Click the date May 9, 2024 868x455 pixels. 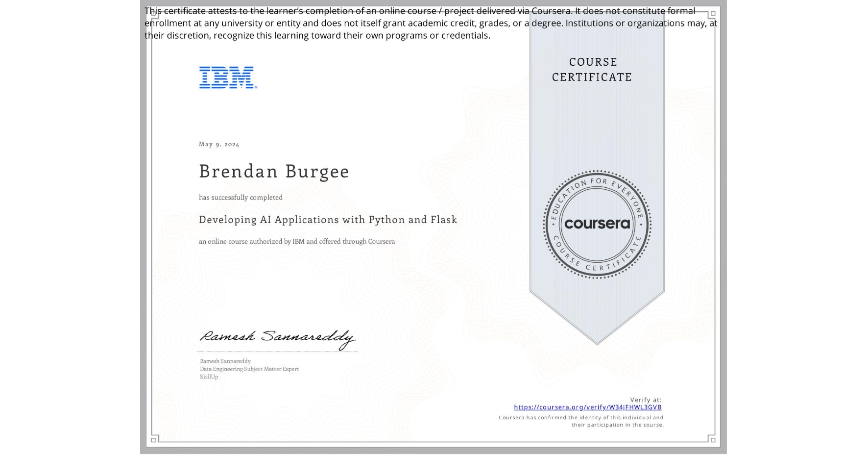pos(219,144)
